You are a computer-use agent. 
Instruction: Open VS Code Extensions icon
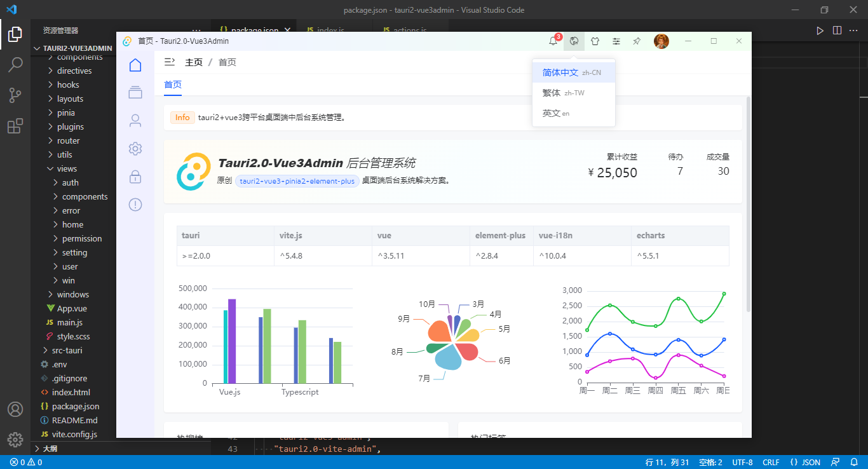[x=15, y=126]
